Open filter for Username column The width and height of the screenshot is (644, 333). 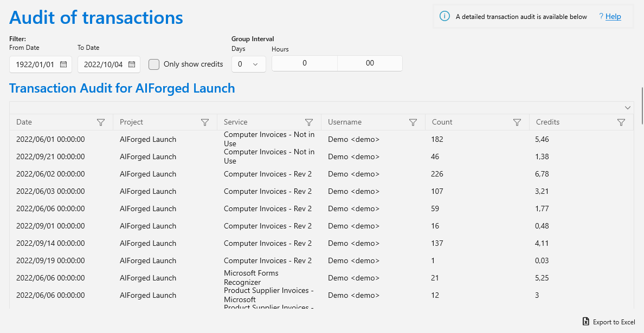pyautogui.click(x=413, y=122)
